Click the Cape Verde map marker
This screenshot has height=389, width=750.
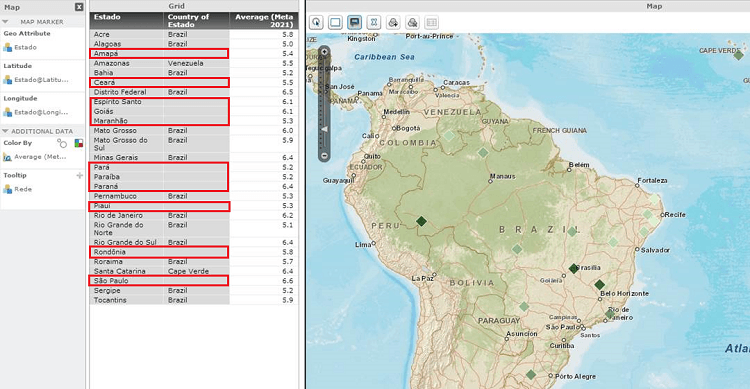(x=739, y=56)
